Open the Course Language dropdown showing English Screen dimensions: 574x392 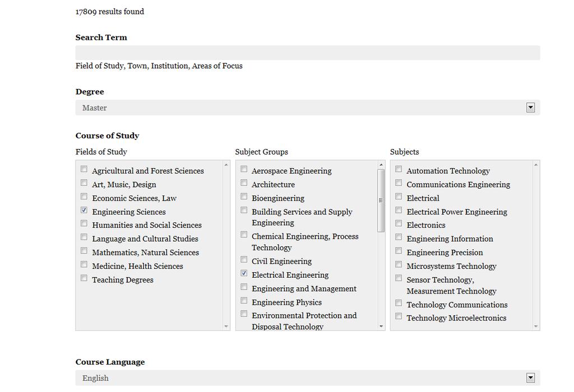[x=308, y=378]
